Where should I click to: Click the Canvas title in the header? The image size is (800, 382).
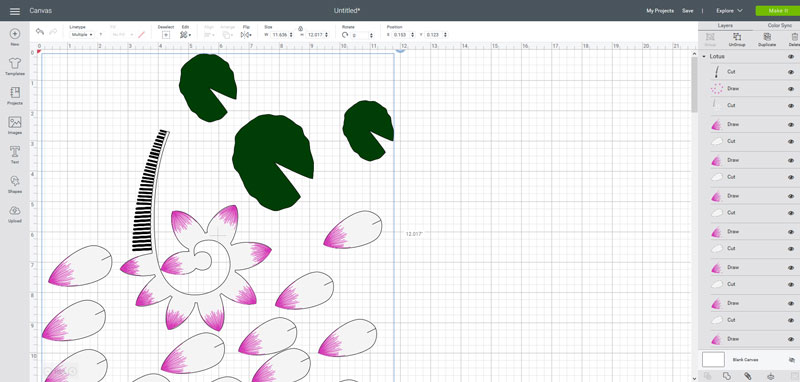[40, 11]
